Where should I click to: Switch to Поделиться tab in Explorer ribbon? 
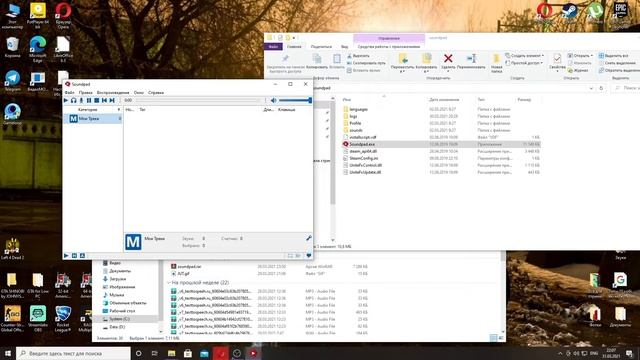321,47
